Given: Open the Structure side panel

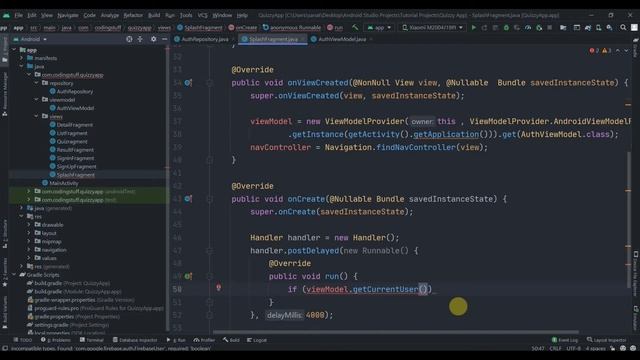Looking at the screenshot, I should coord(4,233).
